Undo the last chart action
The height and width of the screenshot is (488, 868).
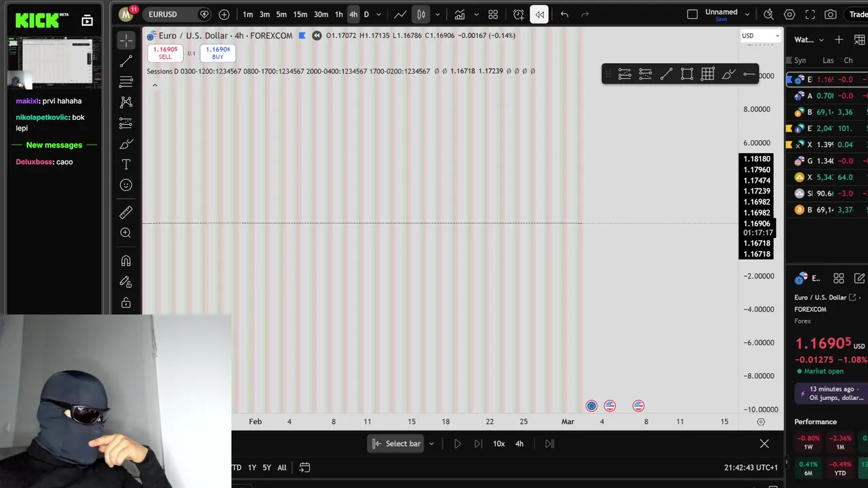click(x=564, y=14)
